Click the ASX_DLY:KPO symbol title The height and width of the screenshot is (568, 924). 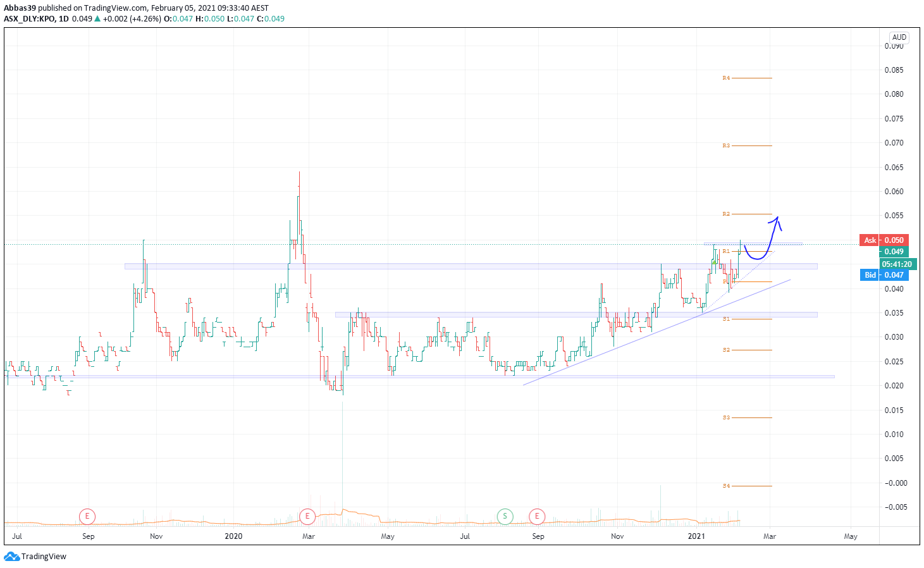pyautogui.click(x=29, y=19)
